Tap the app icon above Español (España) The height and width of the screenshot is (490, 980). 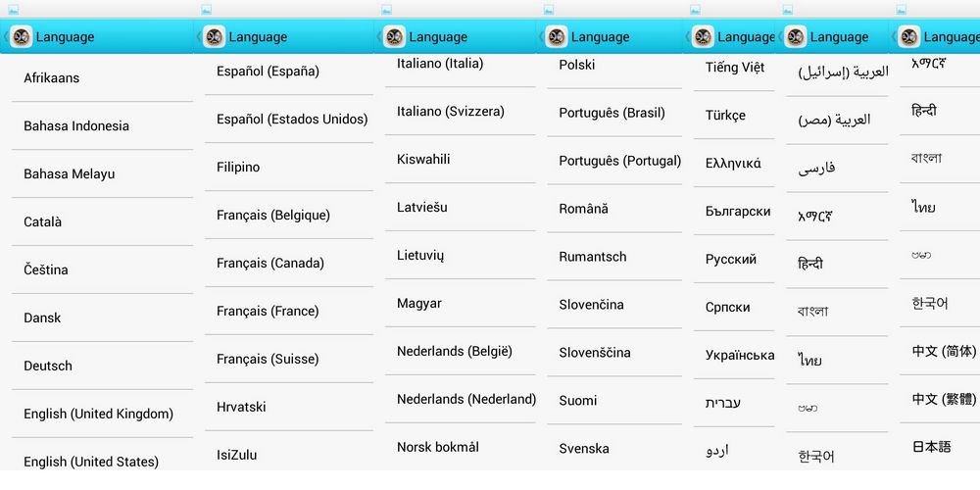pyautogui.click(x=215, y=37)
